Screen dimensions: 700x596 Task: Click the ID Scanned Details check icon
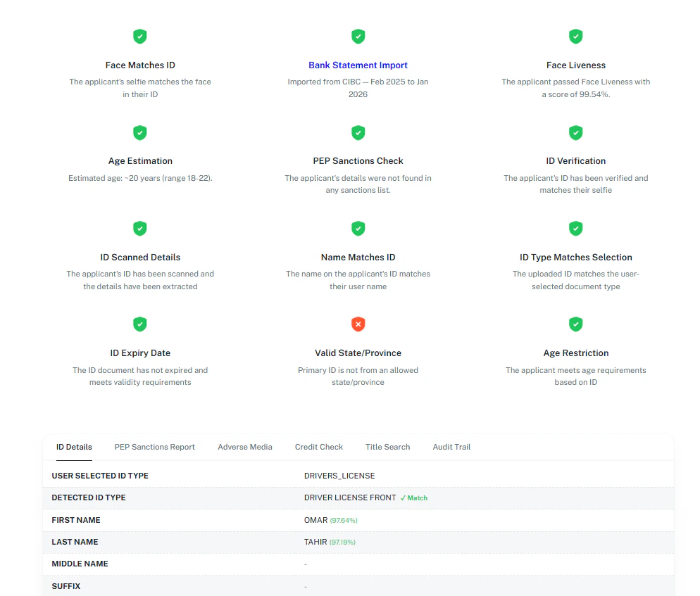click(140, 229)
